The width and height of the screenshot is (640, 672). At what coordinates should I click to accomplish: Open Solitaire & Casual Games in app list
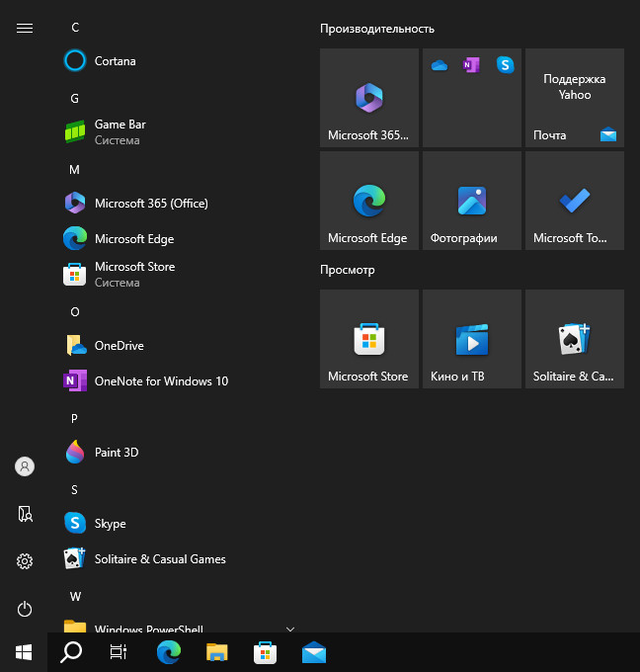[178, 559]
